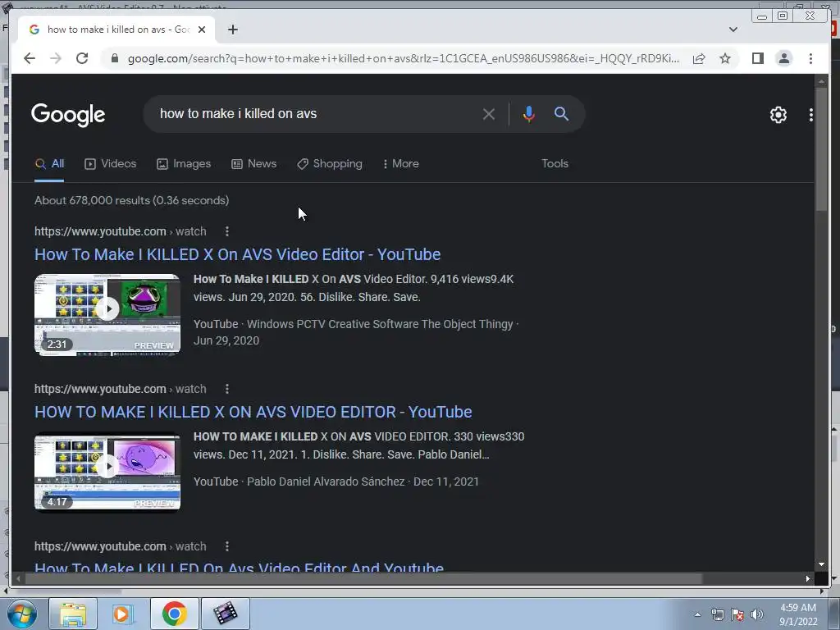The width and height of the screenshot is (840, 630).
Task: Open search Tools options
Action: click(555, 164)
